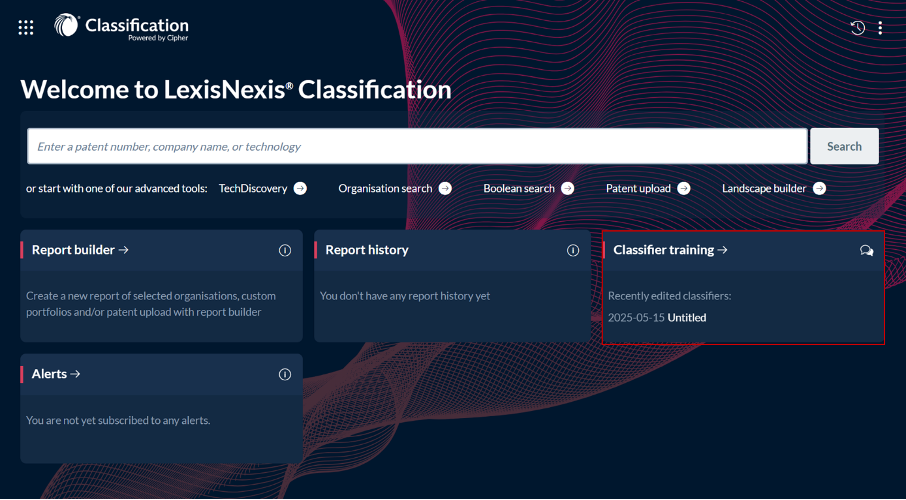Click 'Powered by Cipher' text

pyautogui.click(x=158, y=38)
